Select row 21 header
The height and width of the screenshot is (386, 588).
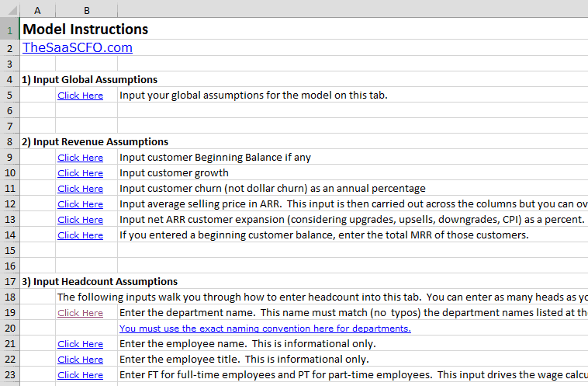click(x=10, y=344)
